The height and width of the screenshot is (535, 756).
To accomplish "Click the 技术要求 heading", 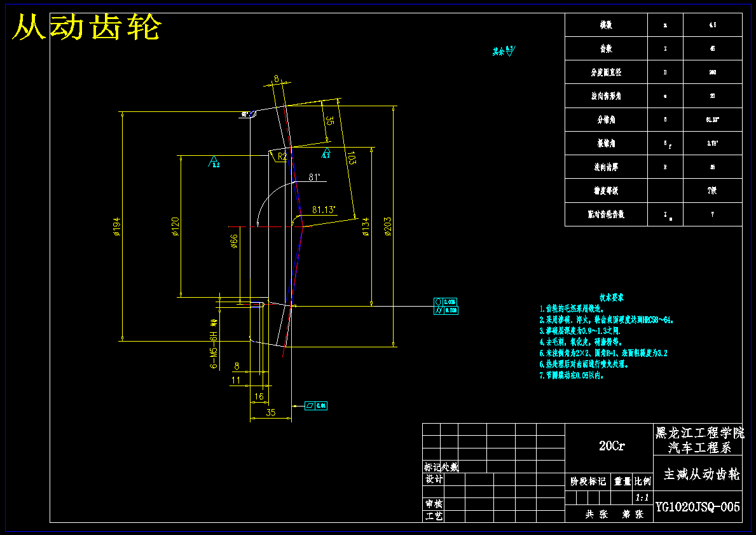I will point(612,298).
